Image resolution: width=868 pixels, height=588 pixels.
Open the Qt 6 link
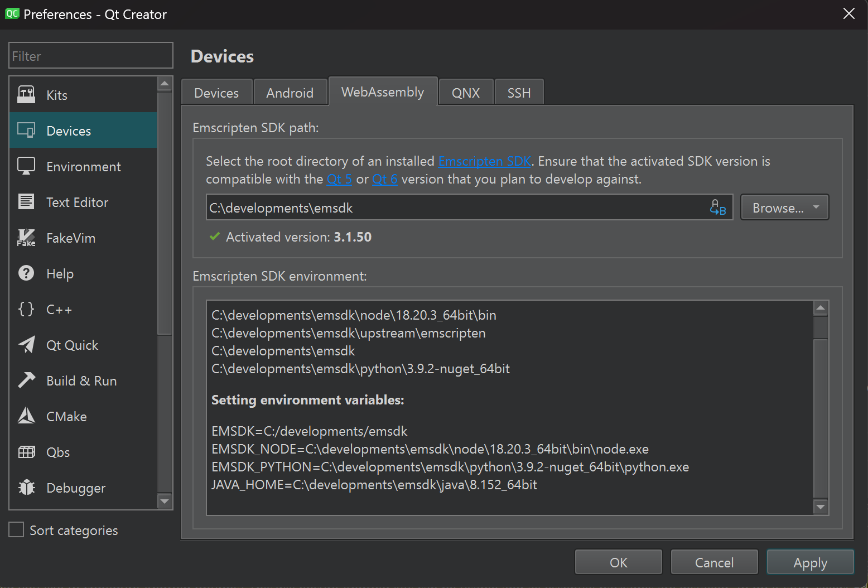pos(385,179)
